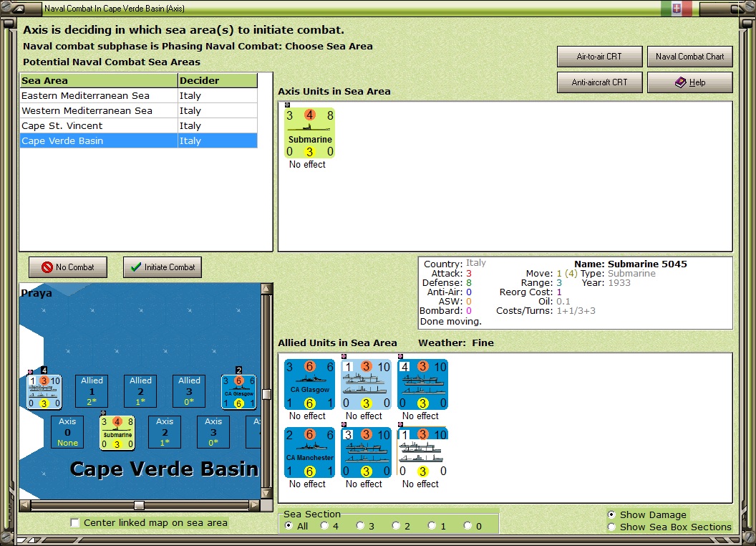The height and width of the screenshot is (546, 756).
Task: Click the CA Manchester cruiser counter in Allied Units
Action: point(309,452)
